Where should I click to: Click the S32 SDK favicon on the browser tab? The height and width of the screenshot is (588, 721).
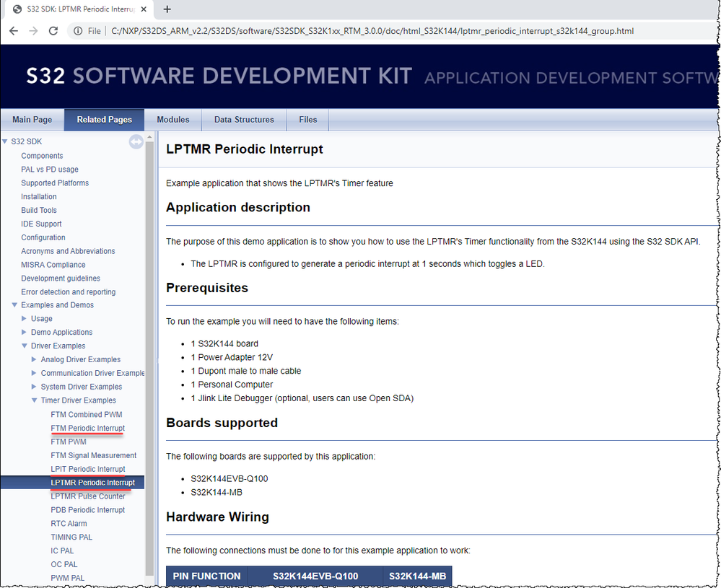click(x=17, y=10)
